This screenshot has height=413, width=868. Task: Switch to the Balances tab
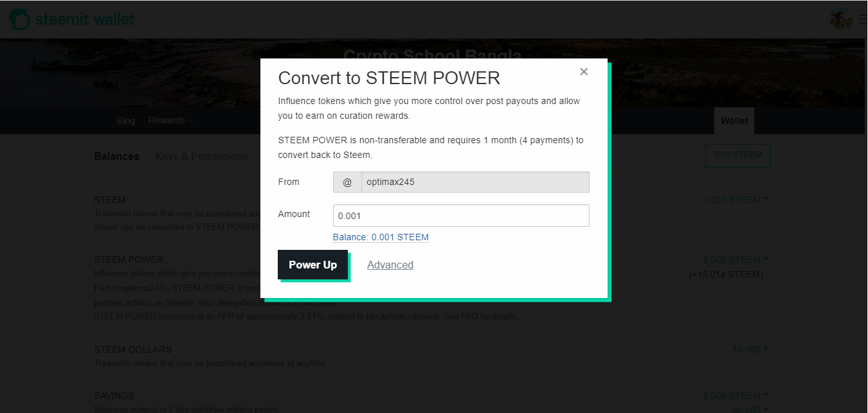117,156
